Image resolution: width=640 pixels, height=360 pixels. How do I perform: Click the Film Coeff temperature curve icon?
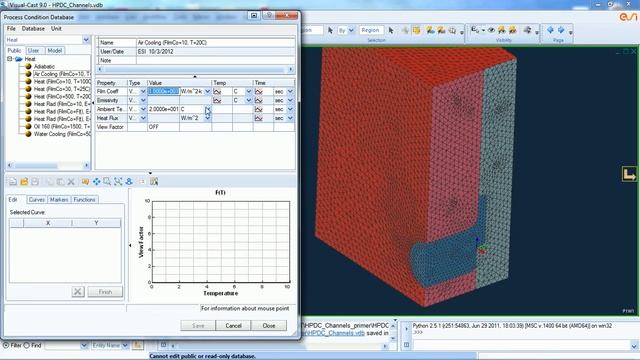click(x=217, y=91)
